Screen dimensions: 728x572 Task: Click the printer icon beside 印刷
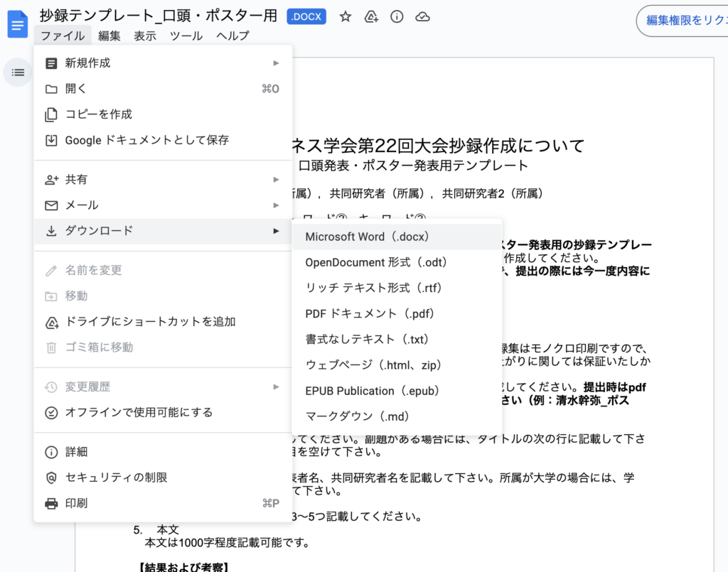[x=51, y=504]
